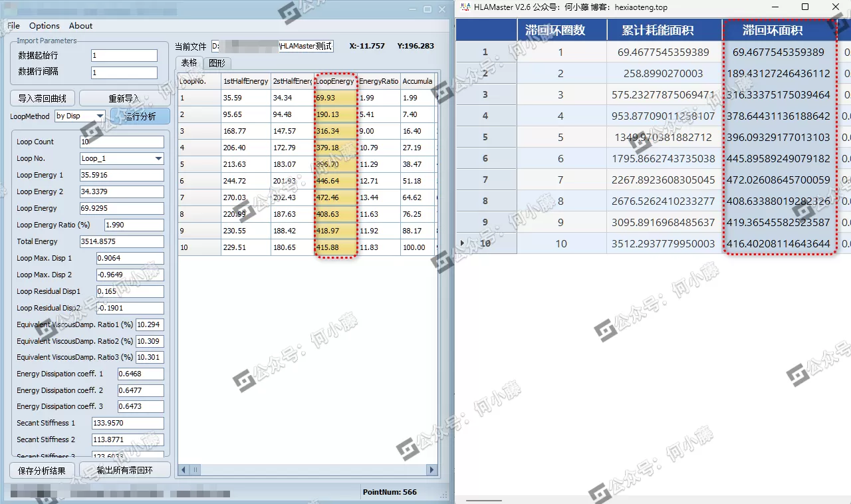Image resolution: width=851 pixels, height=504 pixels.
Task: Click the 滞回环面积 column header
Action: (x=773, y=30)
